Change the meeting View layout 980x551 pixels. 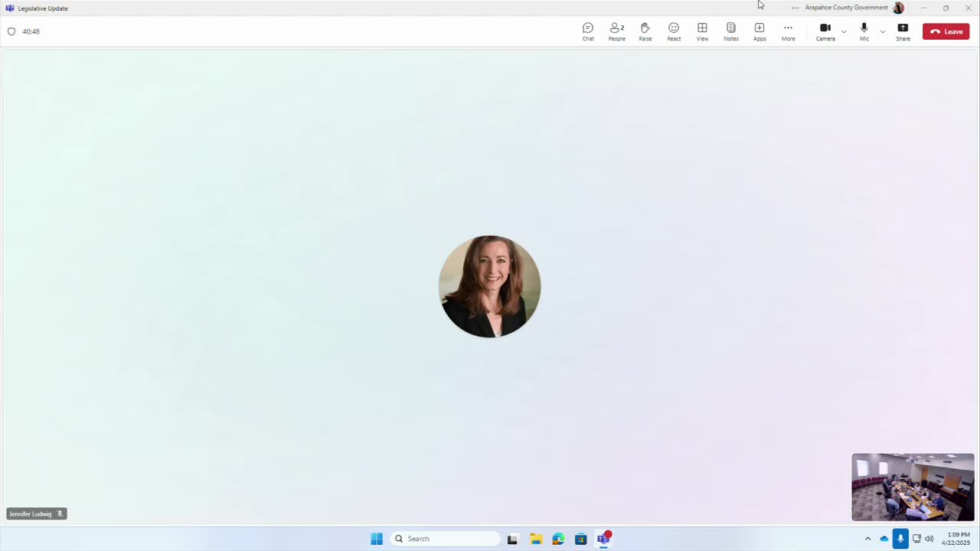[702, 31]
